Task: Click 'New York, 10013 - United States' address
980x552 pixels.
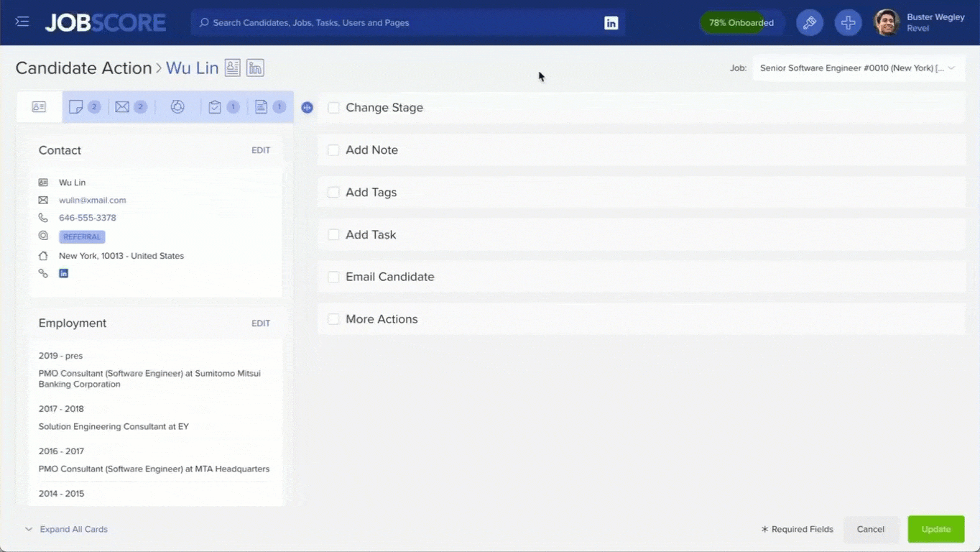Action: click(121, 256)
